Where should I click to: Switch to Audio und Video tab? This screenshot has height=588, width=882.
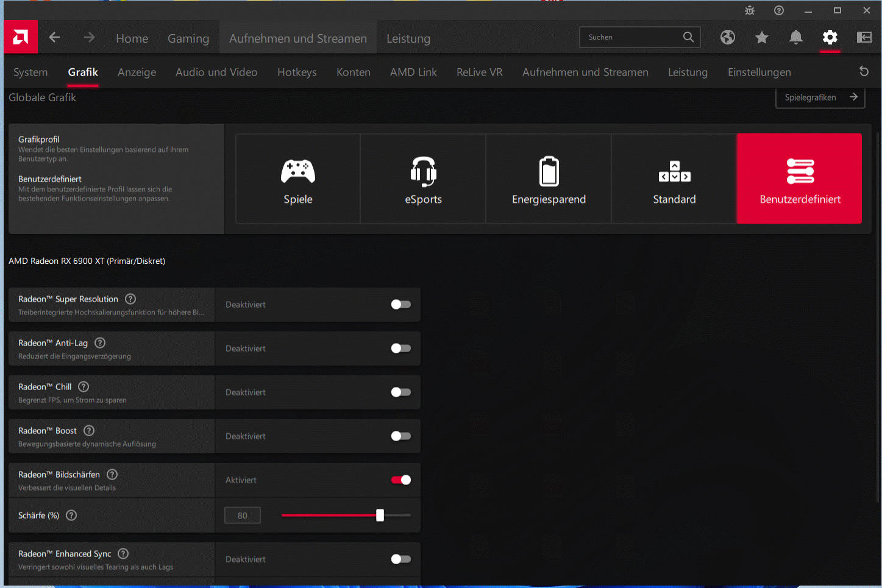pos(216,72)
